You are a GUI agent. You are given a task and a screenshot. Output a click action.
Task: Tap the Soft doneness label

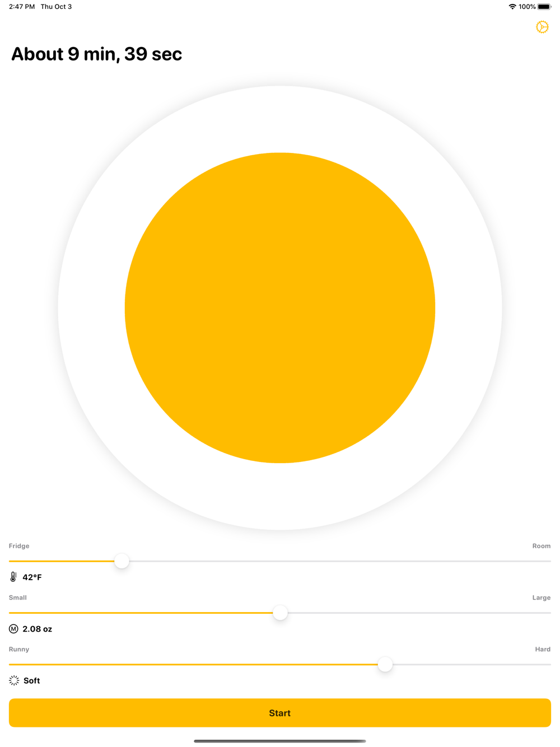click(31, 680)
